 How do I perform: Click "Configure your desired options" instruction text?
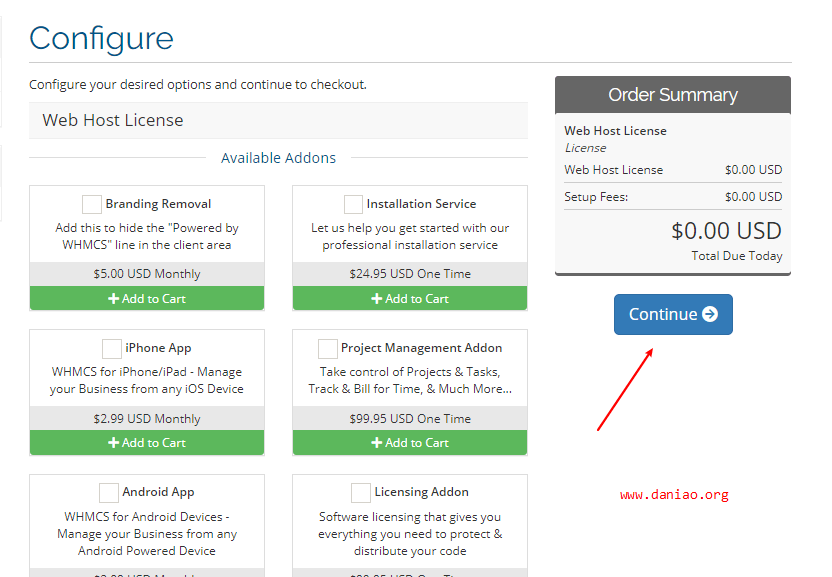pyautogui.click(x=198, y=85)
